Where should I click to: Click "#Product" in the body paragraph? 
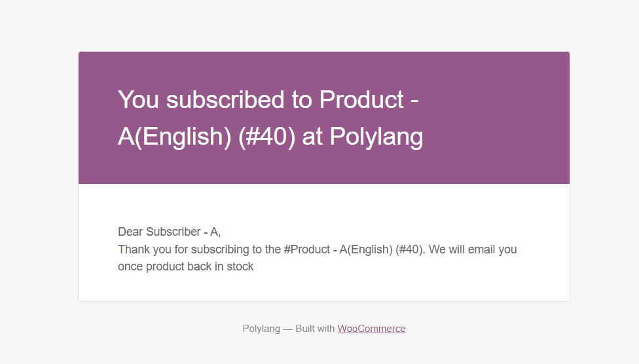307,249
